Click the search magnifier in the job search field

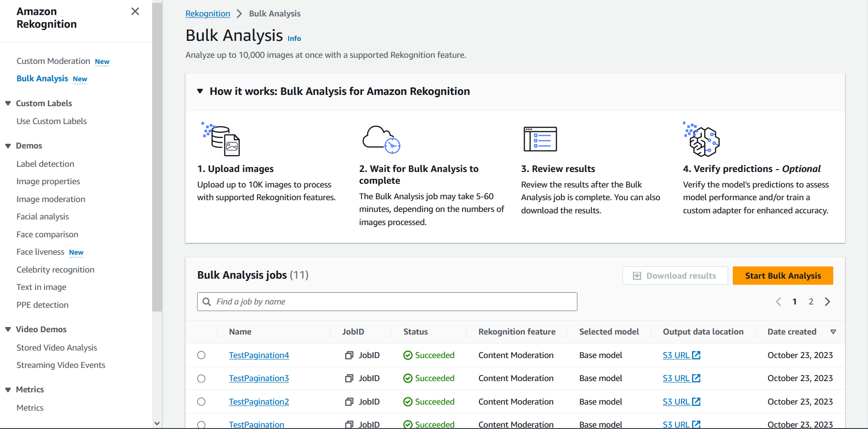coord(207,301)
